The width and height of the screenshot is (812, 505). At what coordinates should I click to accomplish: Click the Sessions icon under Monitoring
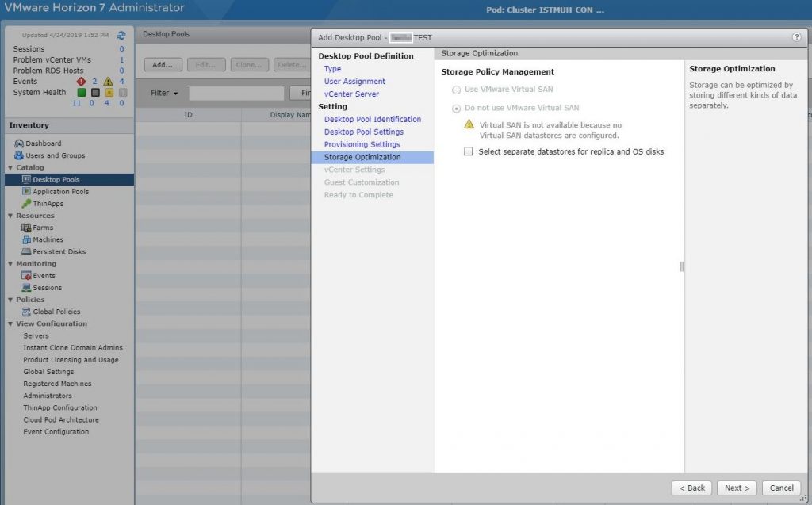[26, 288]
